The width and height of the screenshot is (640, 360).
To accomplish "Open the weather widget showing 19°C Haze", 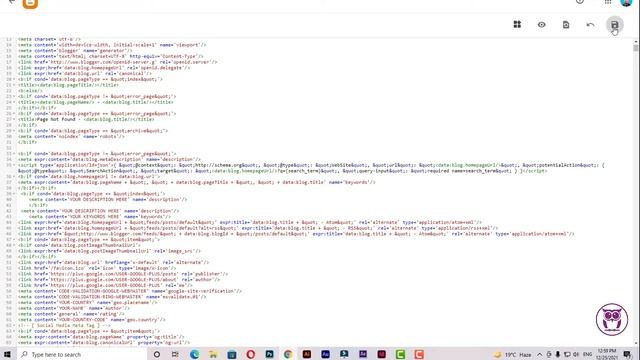I will [513, 355].
